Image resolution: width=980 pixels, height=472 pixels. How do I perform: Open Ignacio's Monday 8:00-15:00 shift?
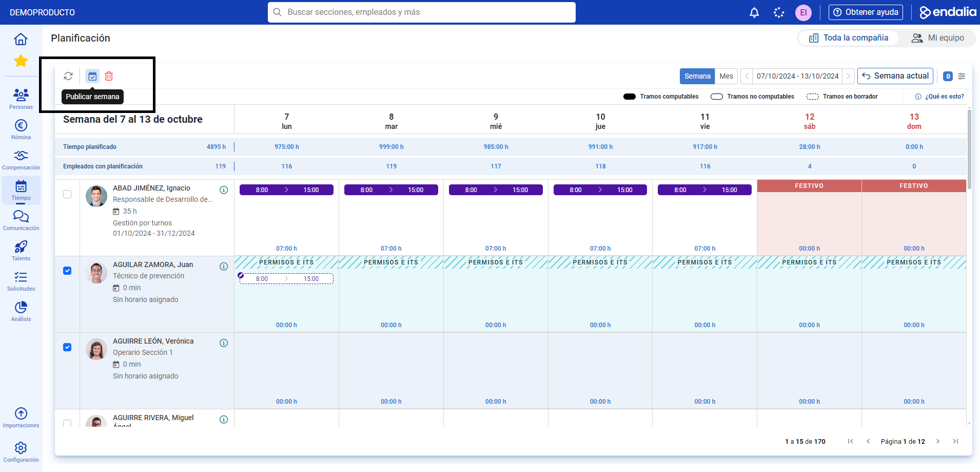click(286, 190)
